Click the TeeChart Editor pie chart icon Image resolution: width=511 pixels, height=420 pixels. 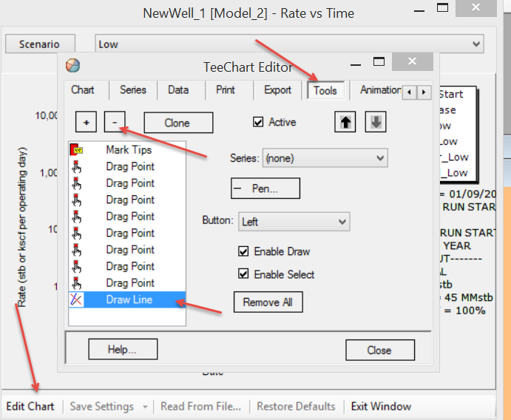72,66
